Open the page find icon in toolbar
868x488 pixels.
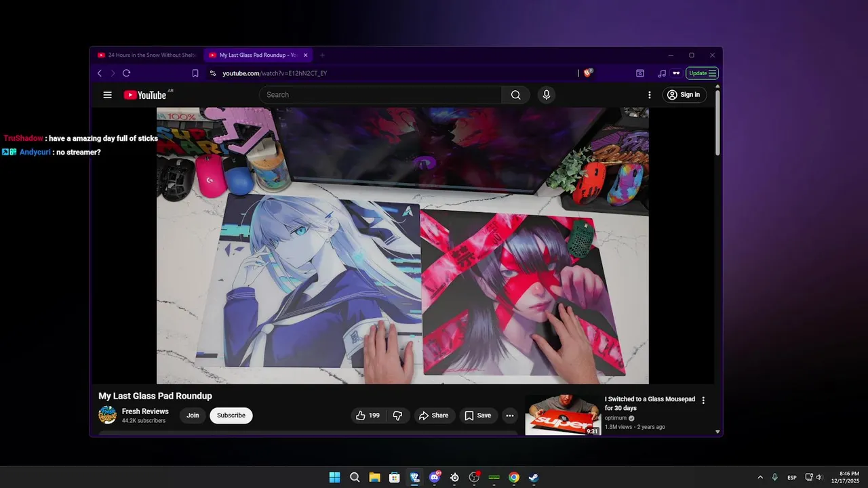point(640,73)
